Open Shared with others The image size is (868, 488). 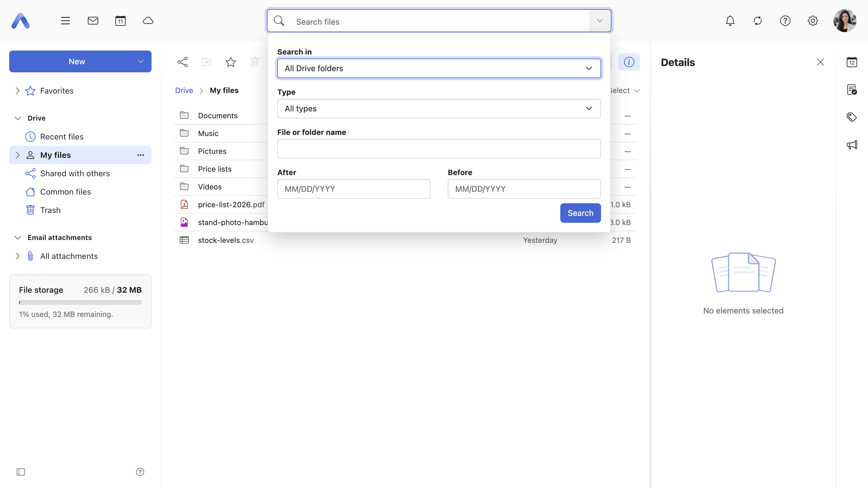[x=75, y=173]
